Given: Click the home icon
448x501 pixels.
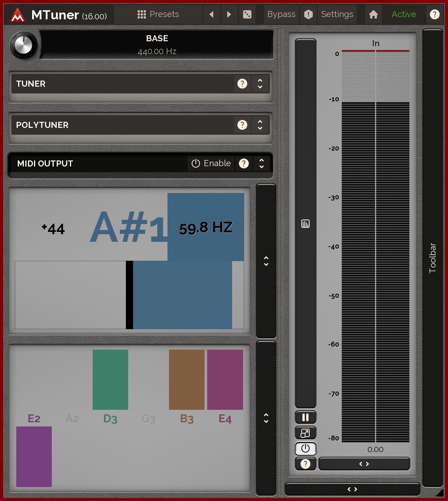Looking at the screenshot, I should pyautogui.click(x=374, y=14).
